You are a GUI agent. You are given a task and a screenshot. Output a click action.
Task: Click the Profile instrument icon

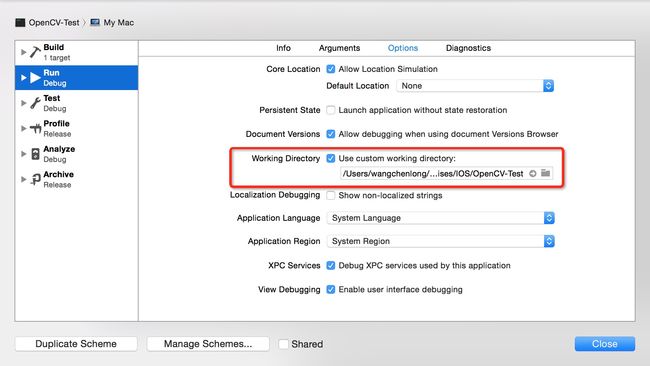(35, 128)
